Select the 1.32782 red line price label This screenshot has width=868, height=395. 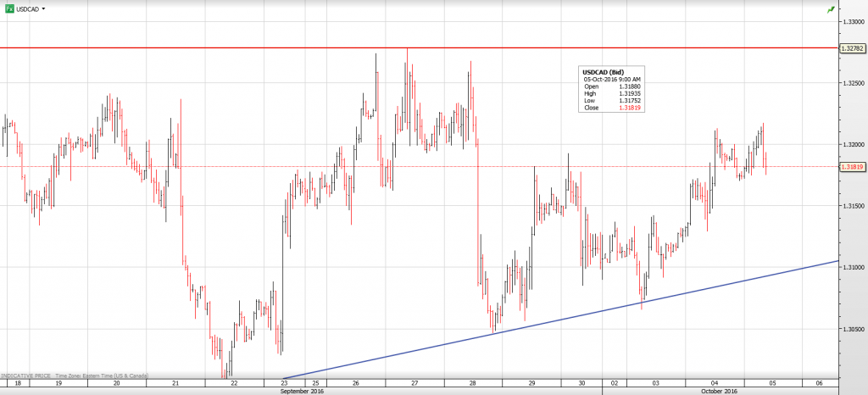(853, 48)
